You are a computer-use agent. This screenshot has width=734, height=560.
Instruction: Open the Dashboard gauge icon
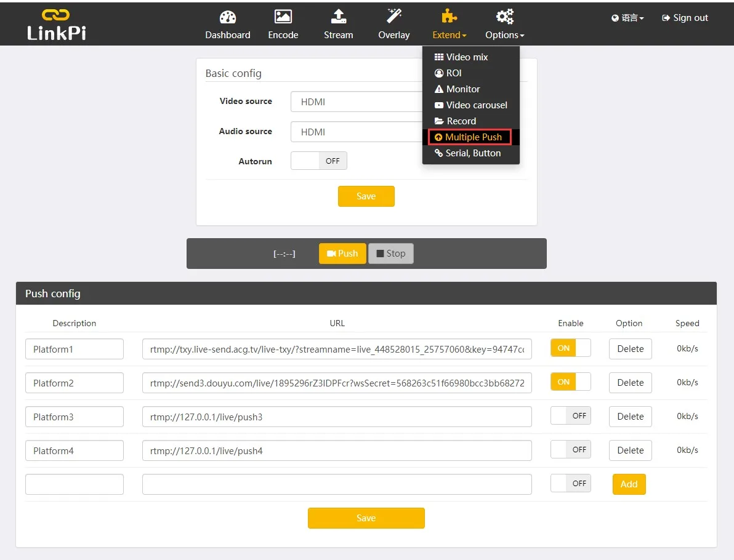click(227, 17)
